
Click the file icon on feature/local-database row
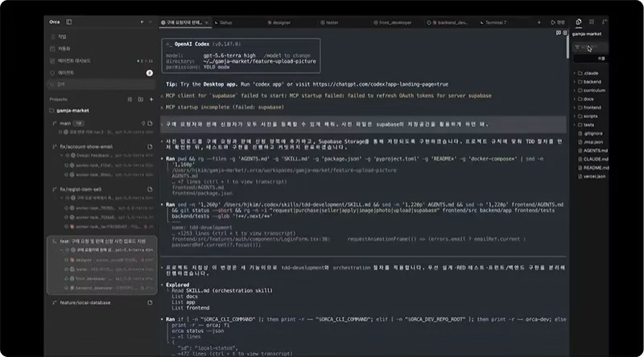click(150, 302)
